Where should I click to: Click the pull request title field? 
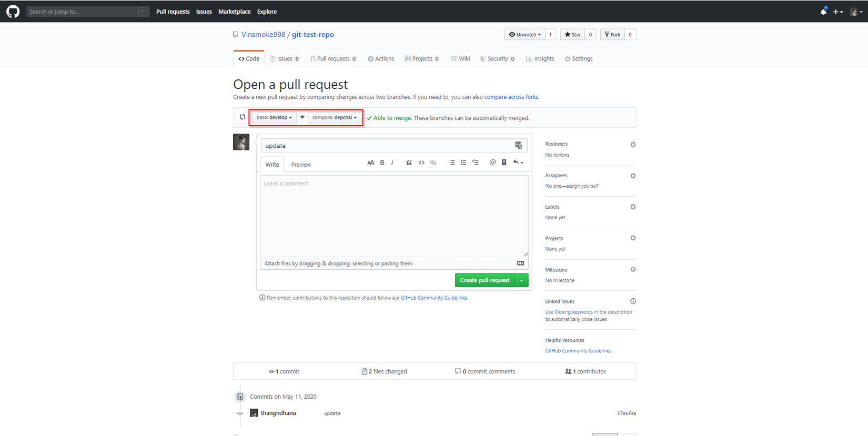394,146
